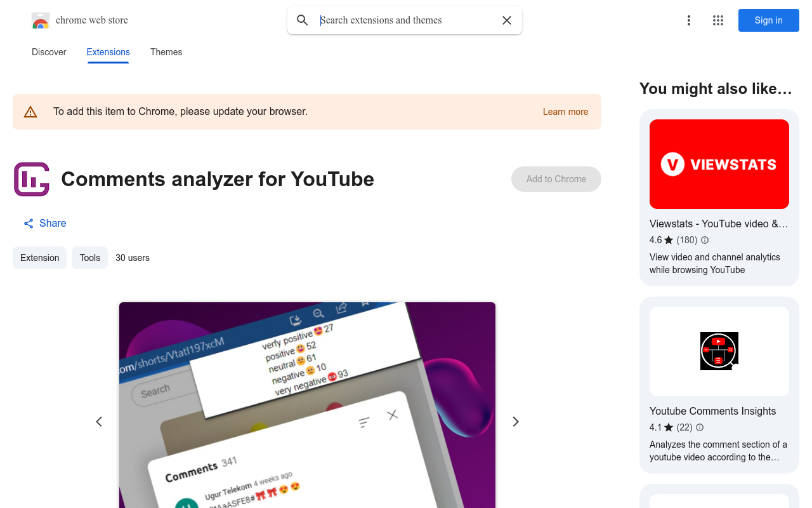Open the Youtube Comments Insights thumbnail

pos(719,351)
